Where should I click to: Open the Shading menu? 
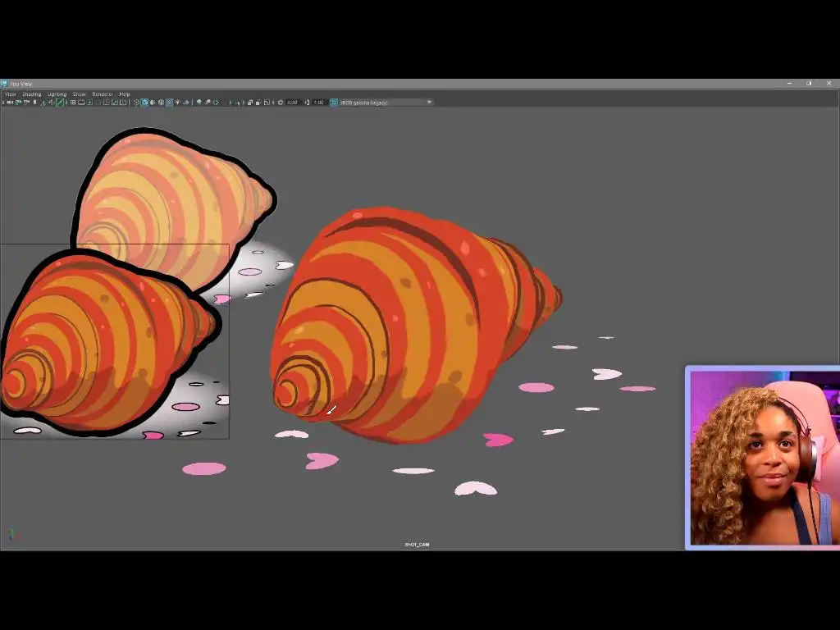coord(32,94)
